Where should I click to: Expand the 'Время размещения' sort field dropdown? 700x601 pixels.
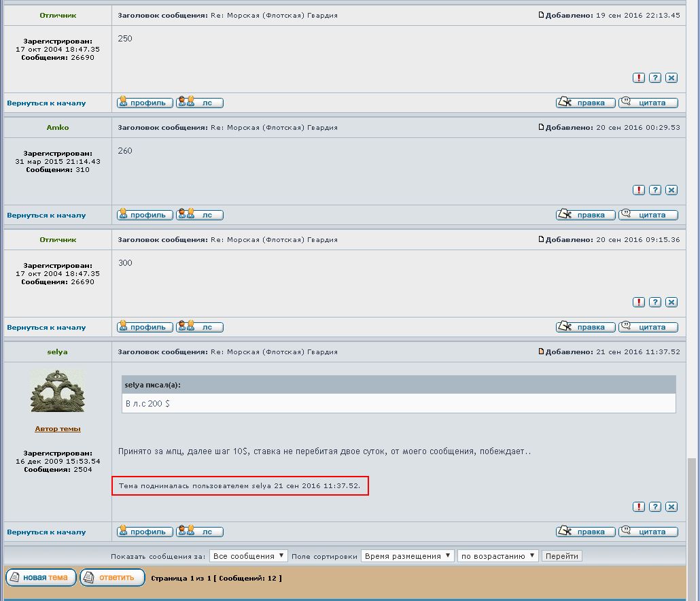point(407,556)
